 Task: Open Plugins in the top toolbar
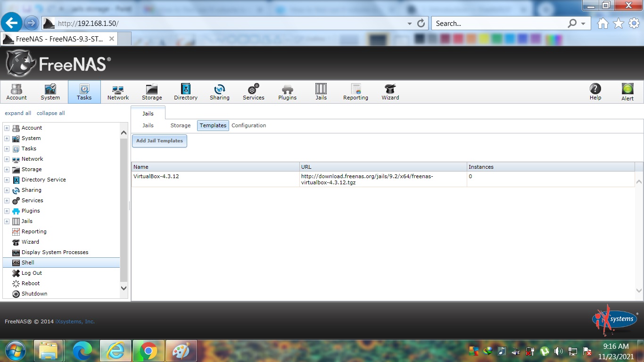pos(287,92)
